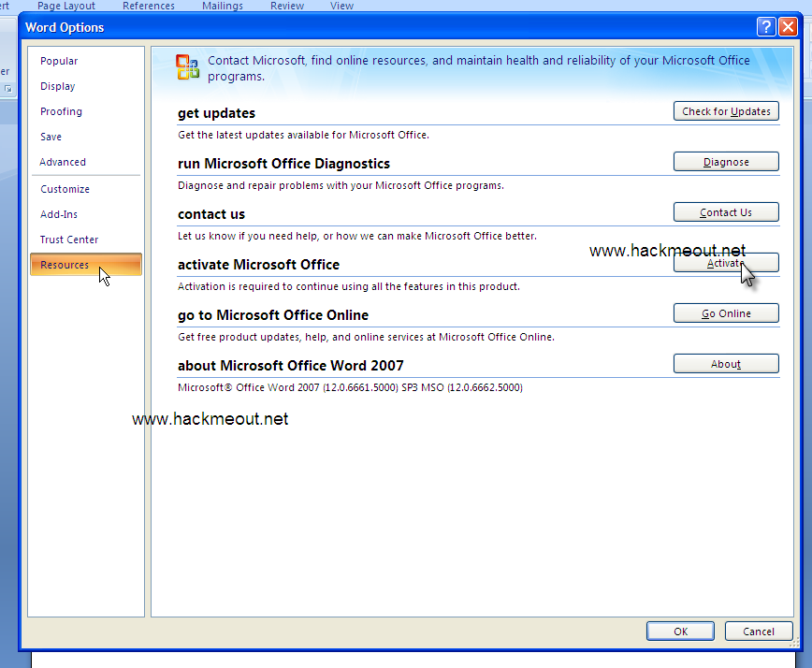The image size is (812, 668).
Task: Click 'Activation is required to continue' text
Action: 349,286
